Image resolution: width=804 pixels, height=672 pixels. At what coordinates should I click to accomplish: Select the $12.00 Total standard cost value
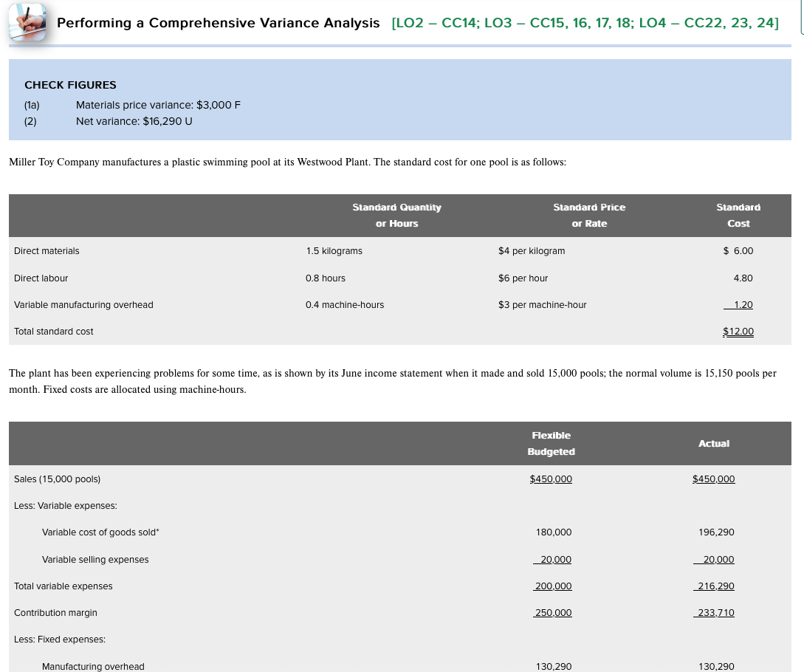coord(738,332)
